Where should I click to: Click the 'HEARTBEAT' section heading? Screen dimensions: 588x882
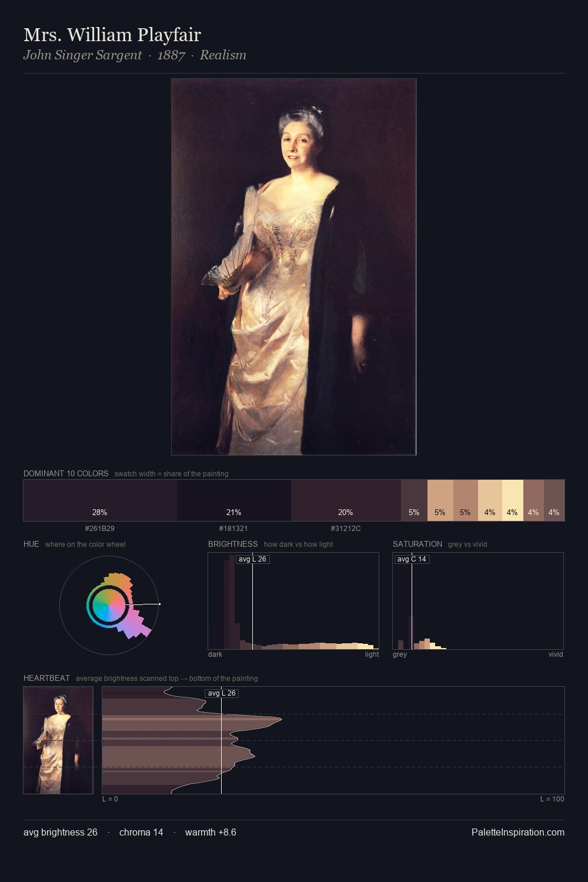(46, 678)
